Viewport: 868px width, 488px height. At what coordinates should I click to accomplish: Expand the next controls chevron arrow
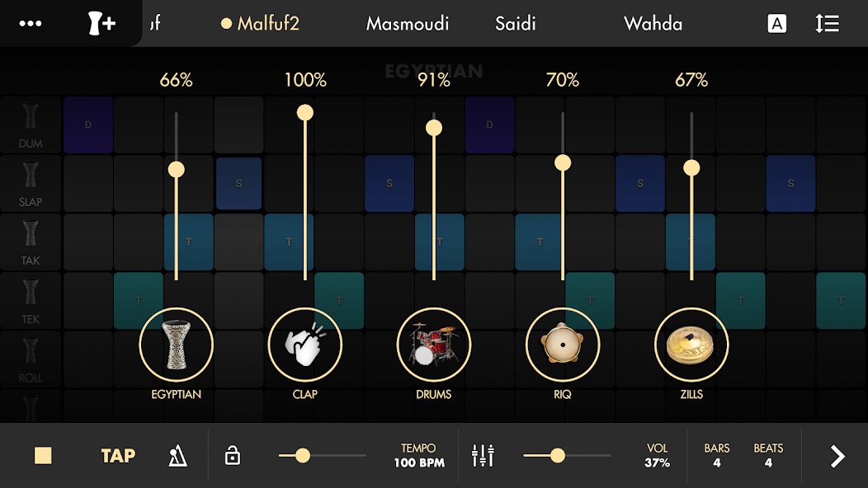click(x=837, y=456)
